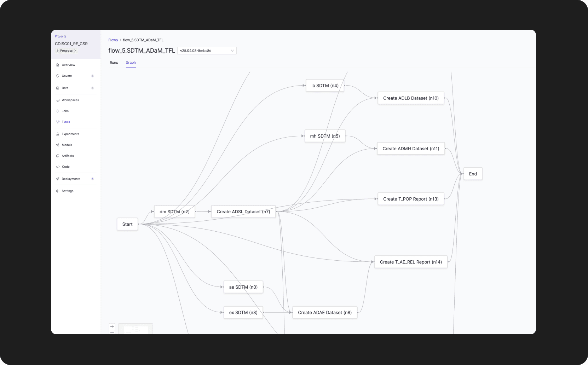This screenshot has width=588, height=365.
Task: Select the Graph tab
Action: (131, 63)
